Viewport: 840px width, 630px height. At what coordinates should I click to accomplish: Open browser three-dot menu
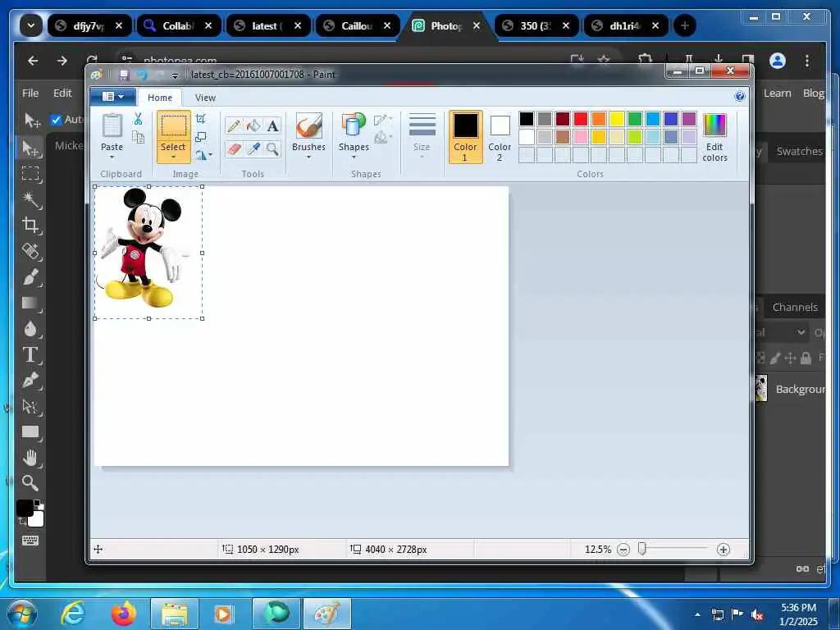tap(807, 61)
